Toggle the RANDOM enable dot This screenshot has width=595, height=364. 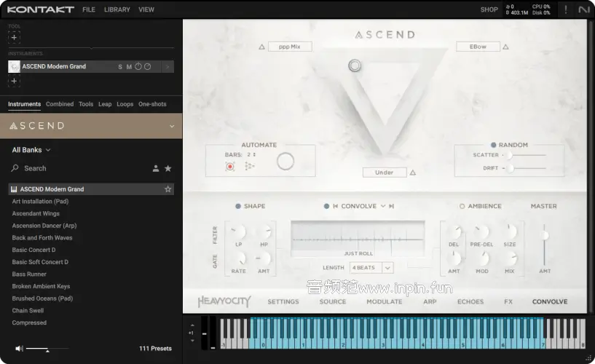coord(493,145)
